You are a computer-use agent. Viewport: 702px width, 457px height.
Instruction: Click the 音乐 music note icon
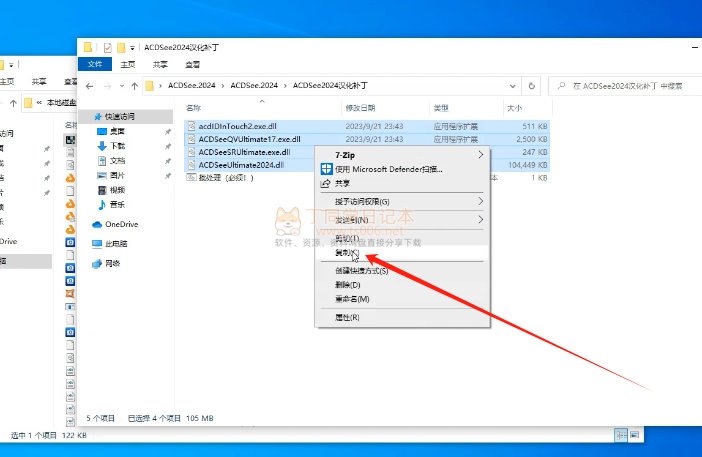102,205
